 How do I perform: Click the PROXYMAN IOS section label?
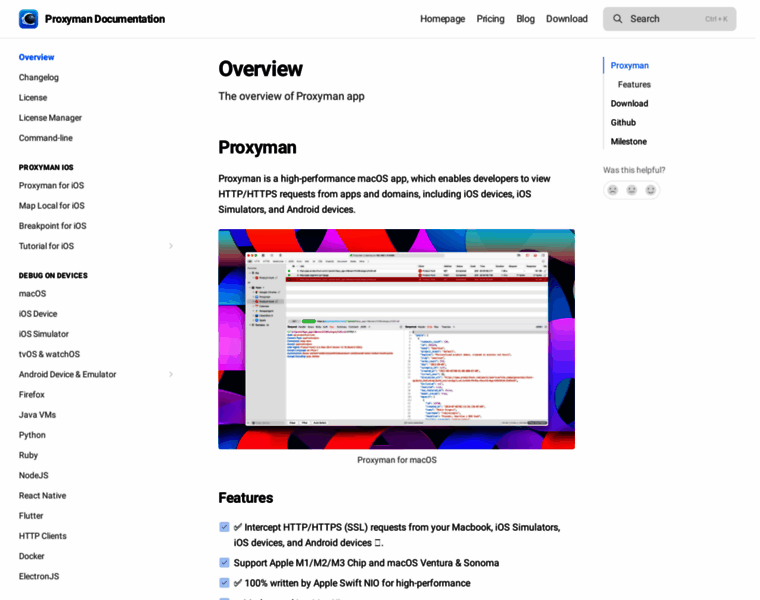pos(46,167)
